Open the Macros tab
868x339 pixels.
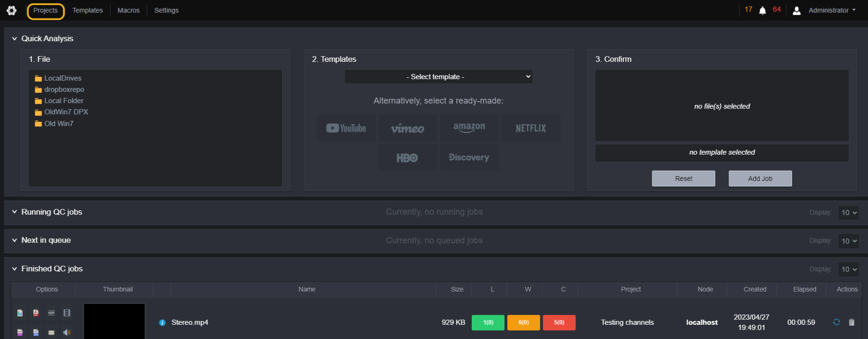pyautogui.click(x=128, y=11)
